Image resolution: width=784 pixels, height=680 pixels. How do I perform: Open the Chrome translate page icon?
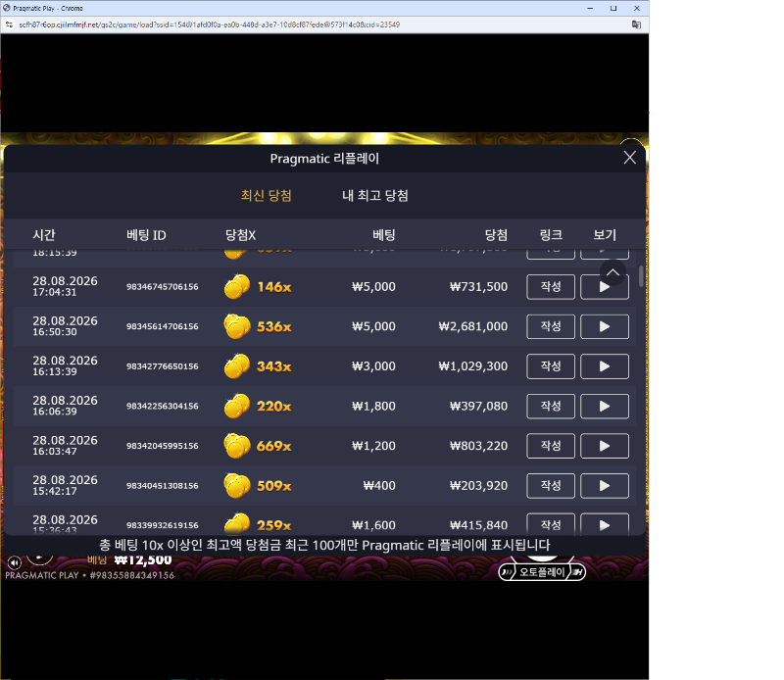(636, 24)
